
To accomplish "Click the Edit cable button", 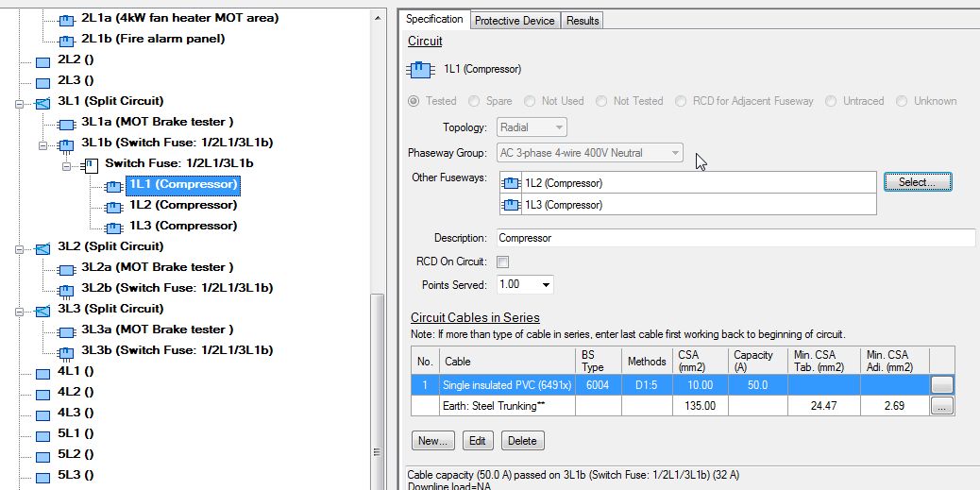I will coord(478,441).
